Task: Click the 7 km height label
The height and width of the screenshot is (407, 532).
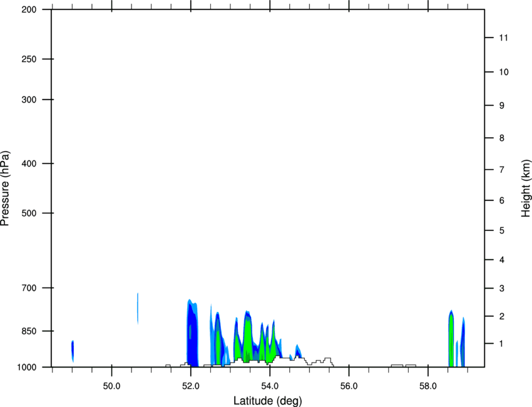Action: coord(502,170)
